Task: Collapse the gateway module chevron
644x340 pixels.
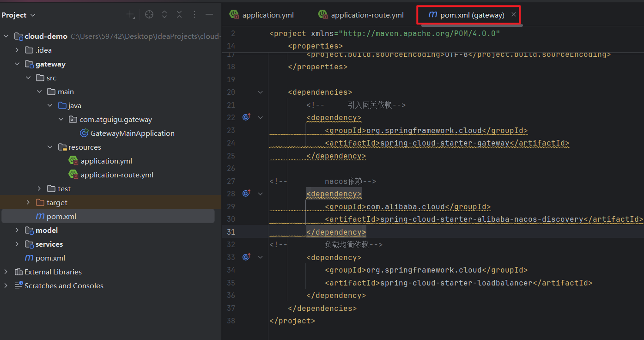Action: (17, 64)
